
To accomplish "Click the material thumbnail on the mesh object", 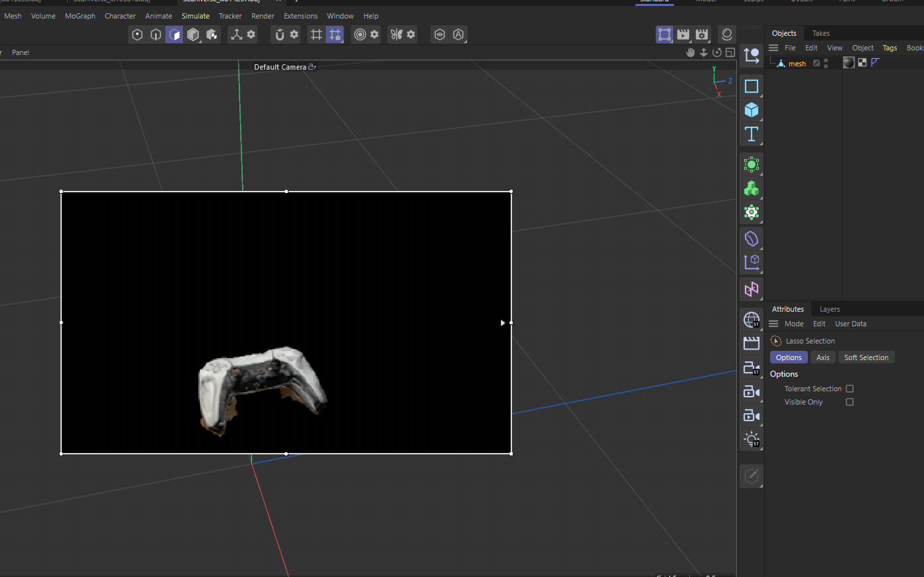I will 848,62.
